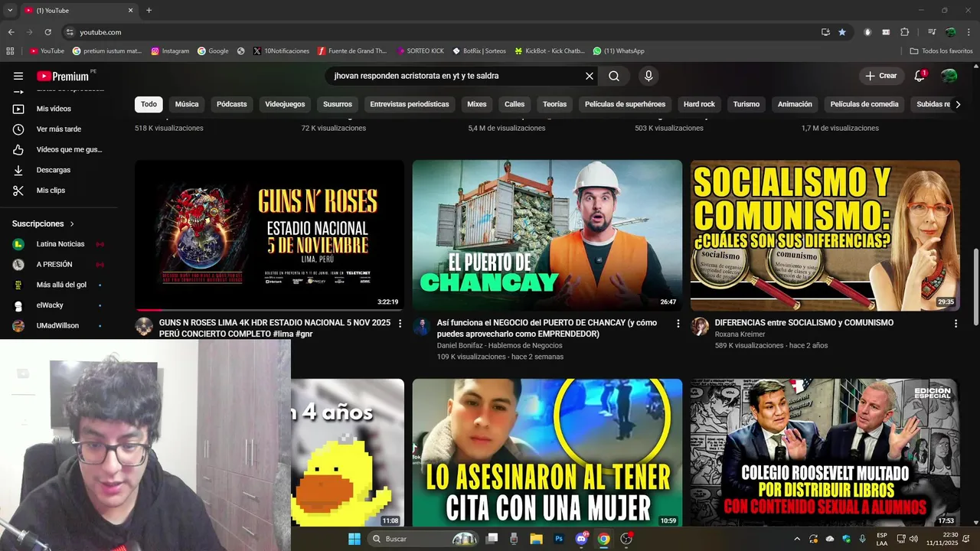The height and width of the screenshot is (551, 980).
Task: Open the A PRESIÓN subscription
Action: (x=59, y=265)
